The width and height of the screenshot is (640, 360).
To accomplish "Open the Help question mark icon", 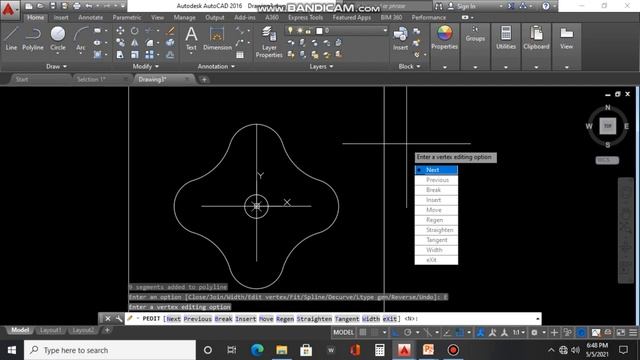I will tap(546, 6).
